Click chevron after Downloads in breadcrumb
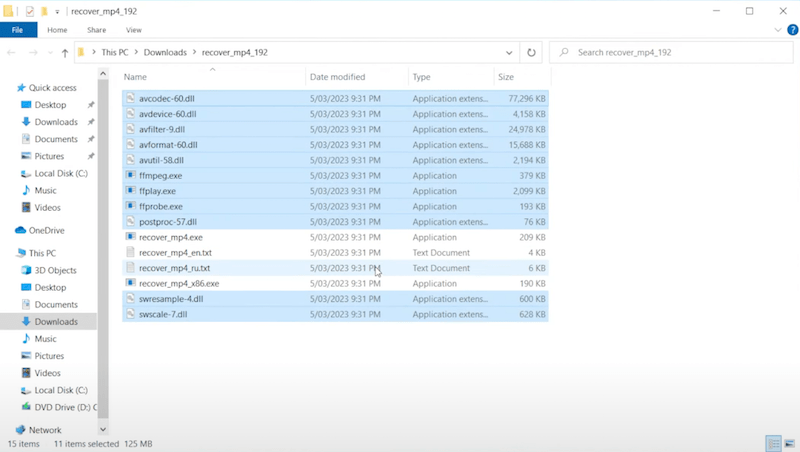This screenshot has height=452, width=800. pyautogui.click(x=194, y=52)
